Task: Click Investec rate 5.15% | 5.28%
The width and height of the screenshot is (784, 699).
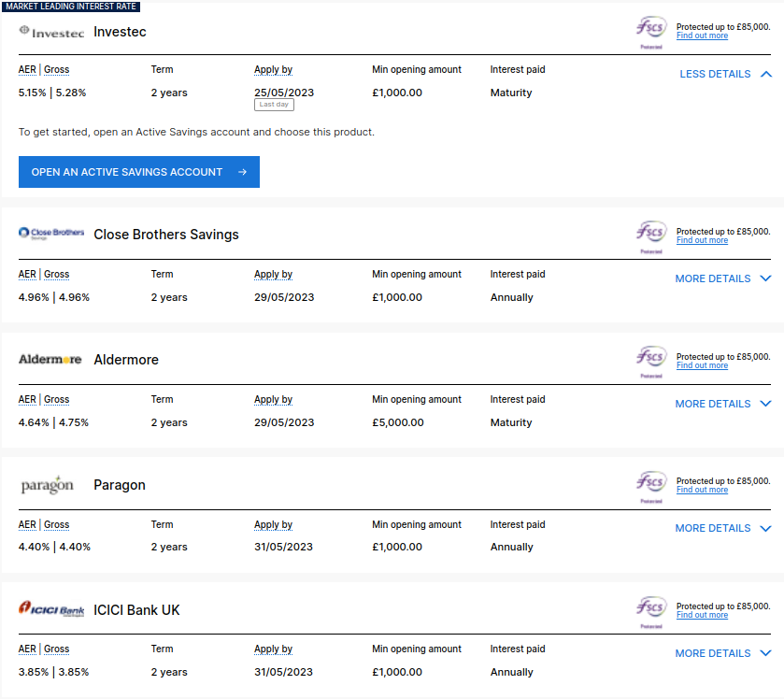Action: (x=52, y=93)
